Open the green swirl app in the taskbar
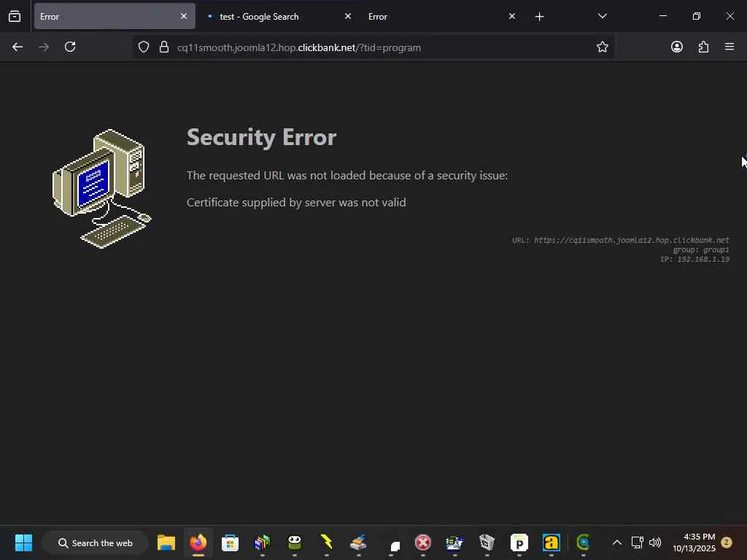This screenshot has height=560, width=747. point(583,542)
